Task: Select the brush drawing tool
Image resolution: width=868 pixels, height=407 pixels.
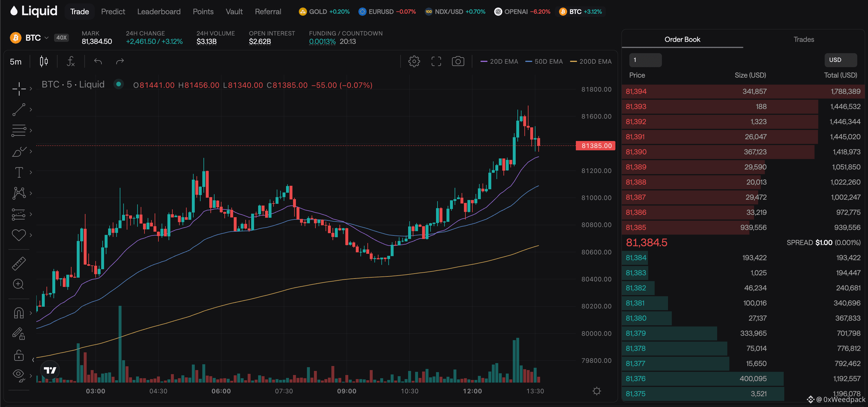Action: (19, 151)
